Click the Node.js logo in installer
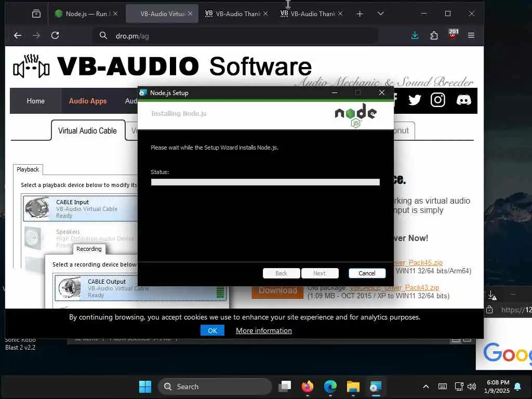 tap(355, 115)
